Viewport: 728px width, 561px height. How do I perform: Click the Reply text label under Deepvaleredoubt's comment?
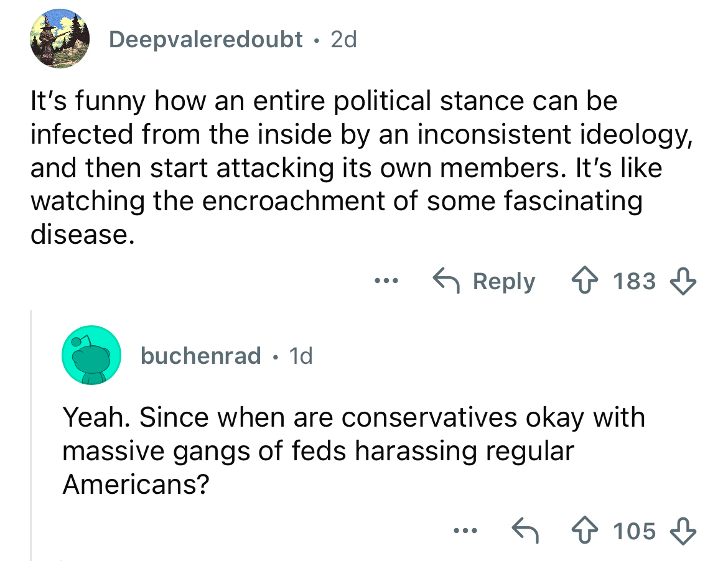[x=504, y=282]
